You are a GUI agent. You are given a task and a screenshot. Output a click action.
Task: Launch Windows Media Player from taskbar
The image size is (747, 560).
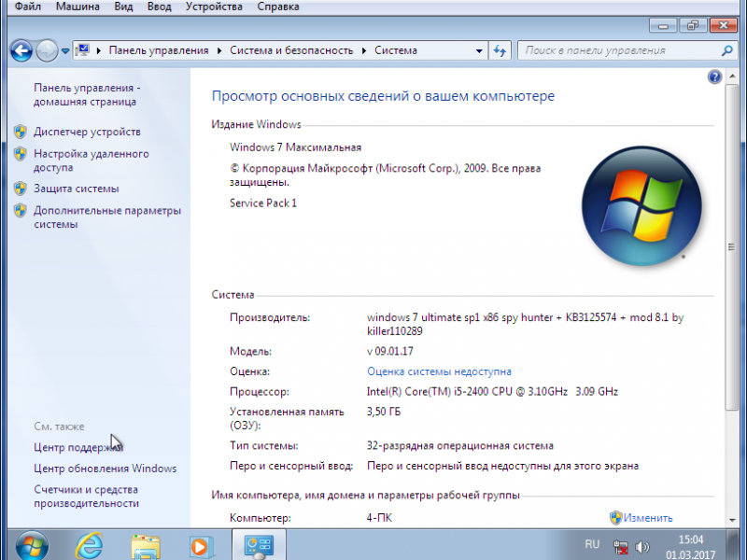pos(200,547)
